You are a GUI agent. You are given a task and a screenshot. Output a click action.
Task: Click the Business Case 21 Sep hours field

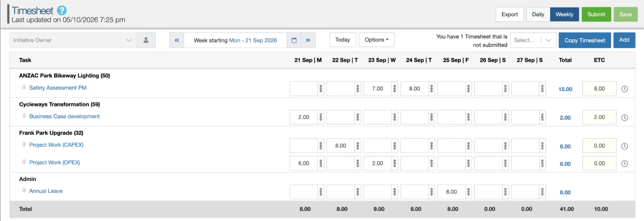[304, 117]
